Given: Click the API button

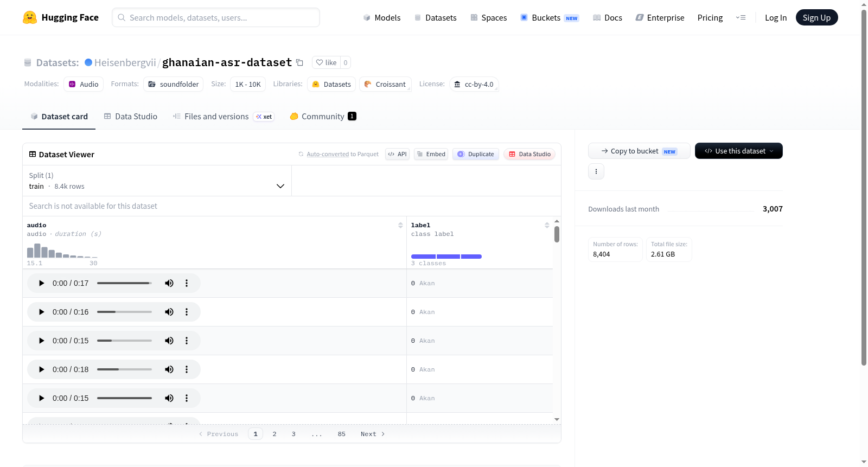Looking at the screenshot, I should click(397, 154).
